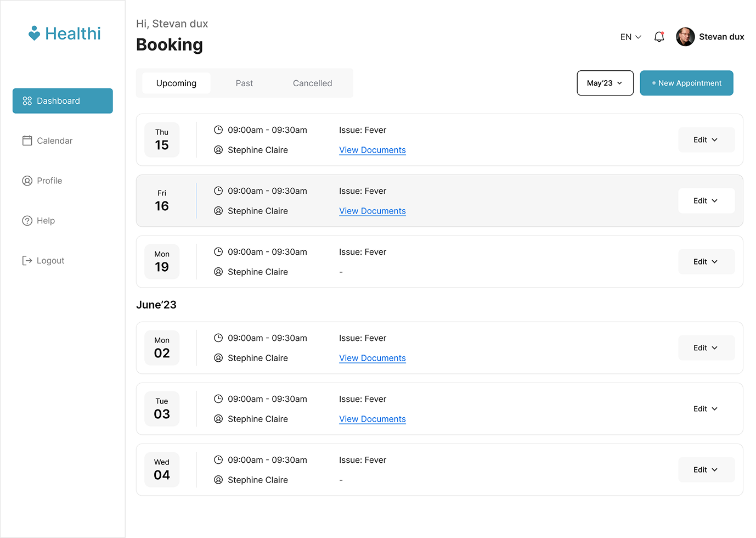Select the Dashboard grid icon
This screenshot has width=756, height=538.
(27, 101)
